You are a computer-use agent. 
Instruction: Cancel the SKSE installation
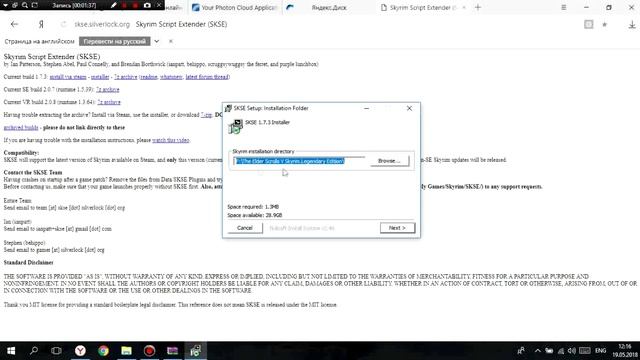tap(244, 228)
